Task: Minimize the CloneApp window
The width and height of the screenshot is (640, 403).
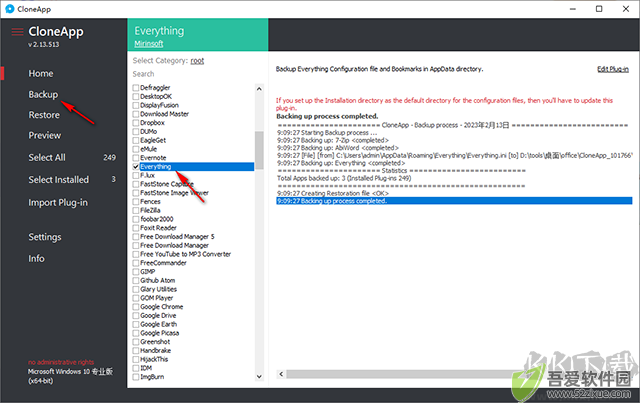Action: tap(573, 9)
